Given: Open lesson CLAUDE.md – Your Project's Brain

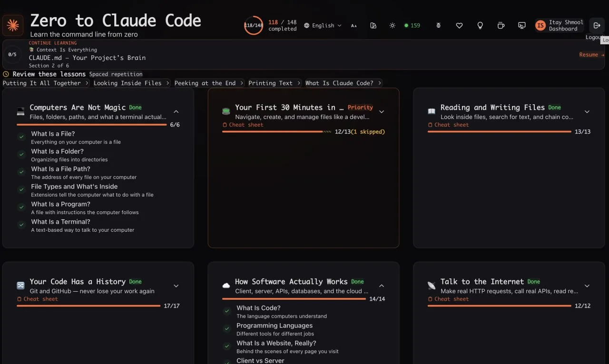Looking at the screenshot, I should pyautogui.click(x=87, y=58).
